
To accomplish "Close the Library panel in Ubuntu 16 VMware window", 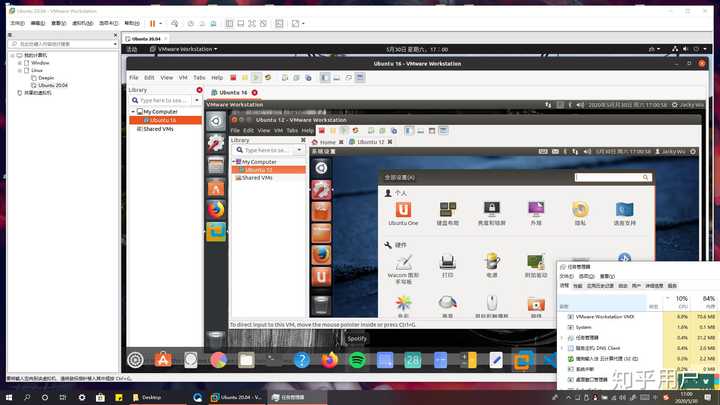I will tap(199, 90).
